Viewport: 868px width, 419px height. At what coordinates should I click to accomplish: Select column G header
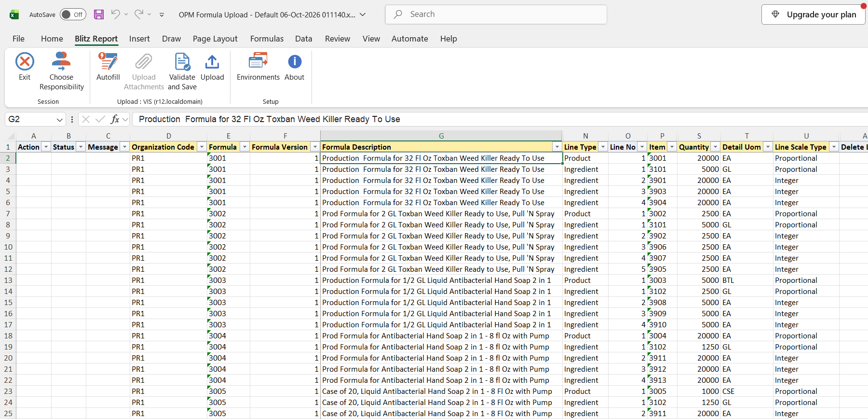pos(441,136)
